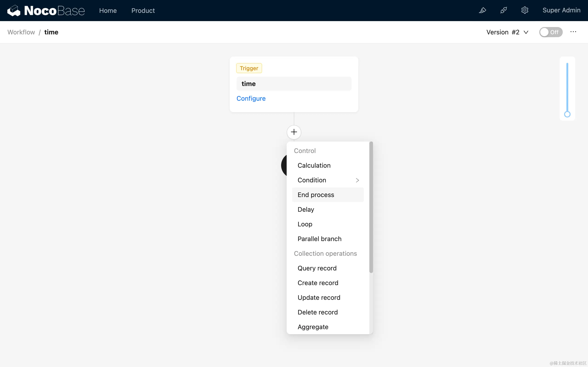Open the plugin manager rocket icon
The width and height of the screenshot is (588, 367).
pyautogui.click(x=503, y=11)
